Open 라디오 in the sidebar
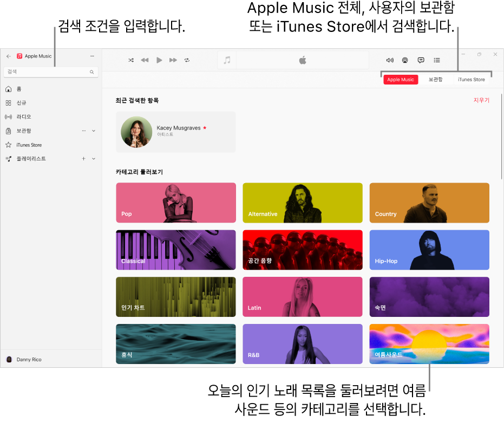This screenshot has height=422, width=504. pyautogui.click(x=51, y=117)
